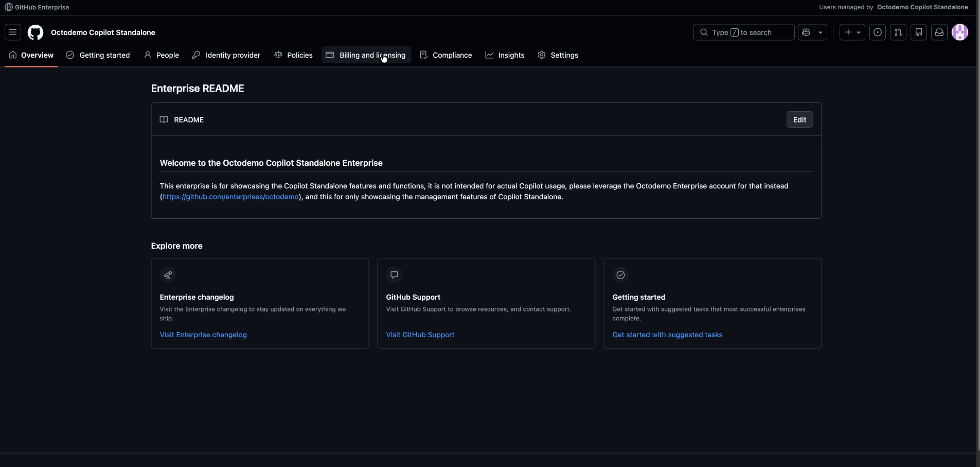Open the Getting started tab
The image size is (980, 467).
point(98,55)
